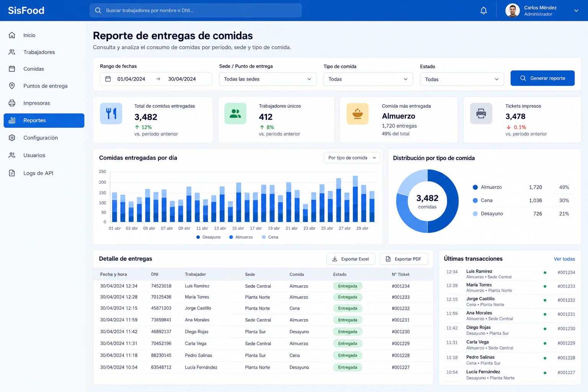This screenshot has height=392, width=588.
Task: Expand the user account menu chevron
Action: pyautogui.click(x=576, y=11)
